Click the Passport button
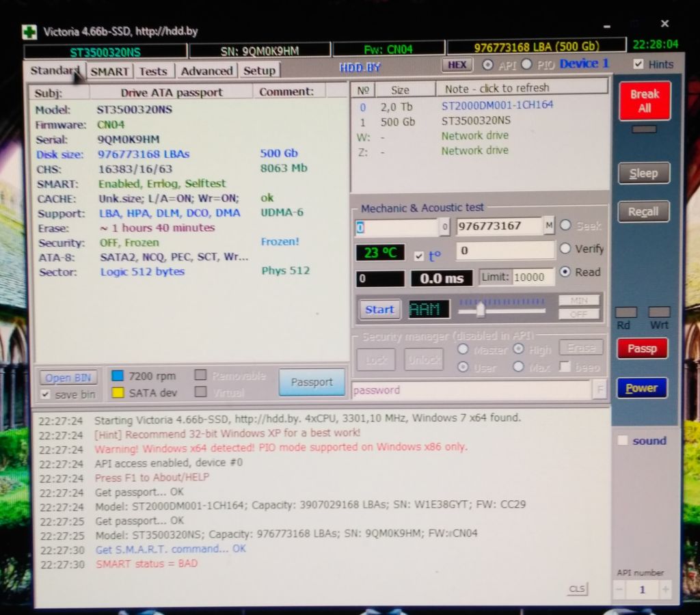Image resolution: width=700 pixels, height=615 pixels. (x=312, y=382)
